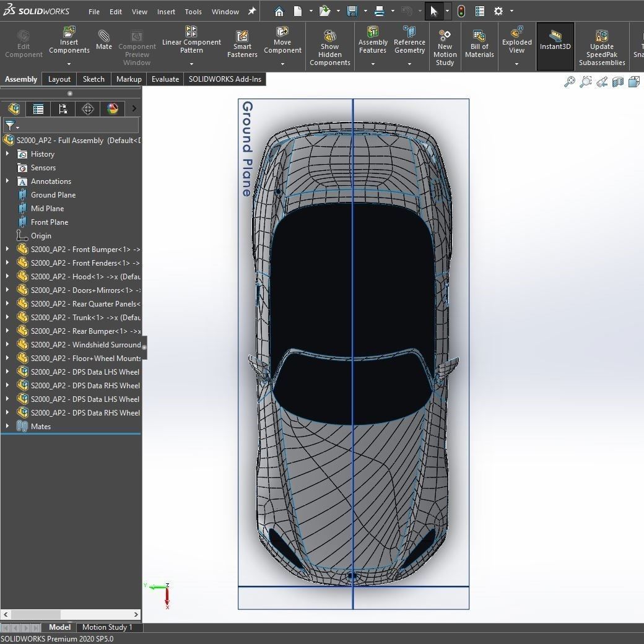Save the assembly with the Save icon

click(352, 11)
